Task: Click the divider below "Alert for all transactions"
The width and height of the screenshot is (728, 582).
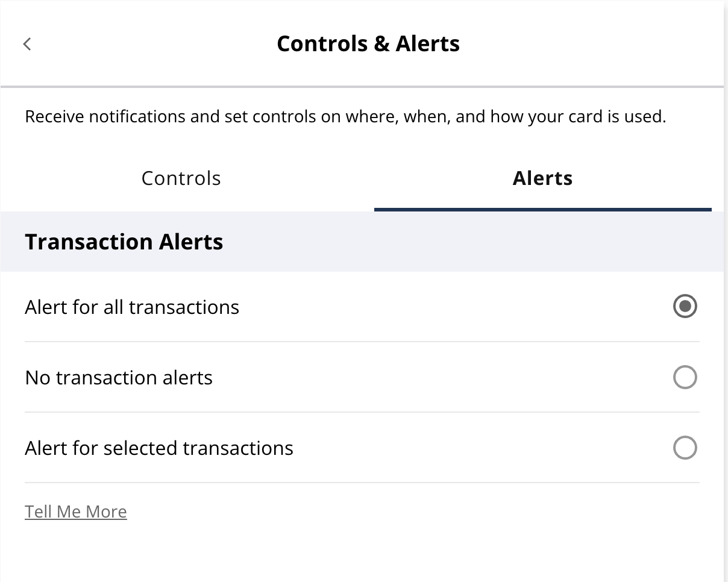Action: tap(362, 342)
